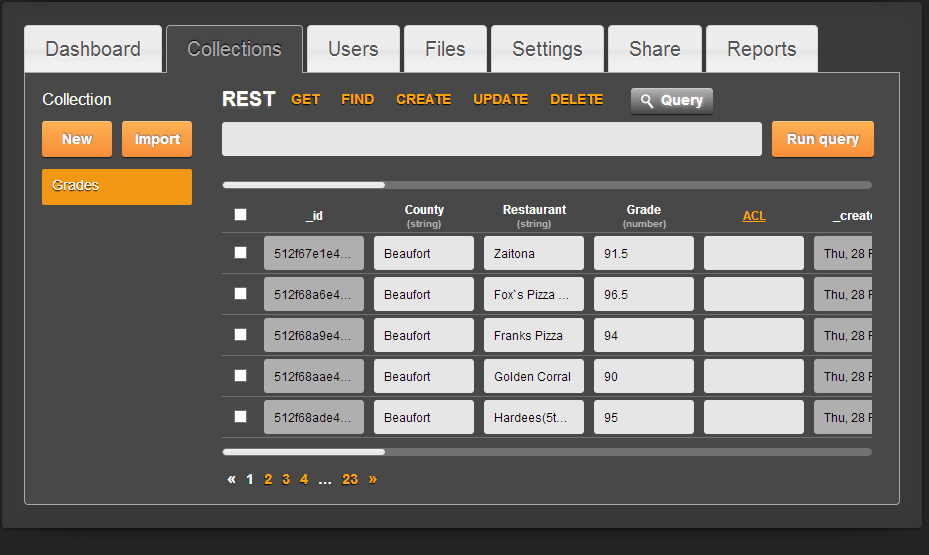Go to the previous page using « arrow
The image size is (929, 555).
[x=232, y=479]
